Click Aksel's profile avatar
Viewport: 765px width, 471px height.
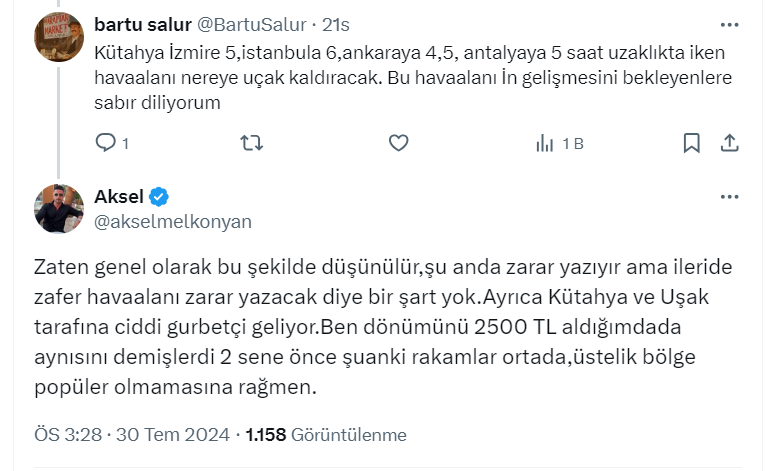(x=59, y=209)
